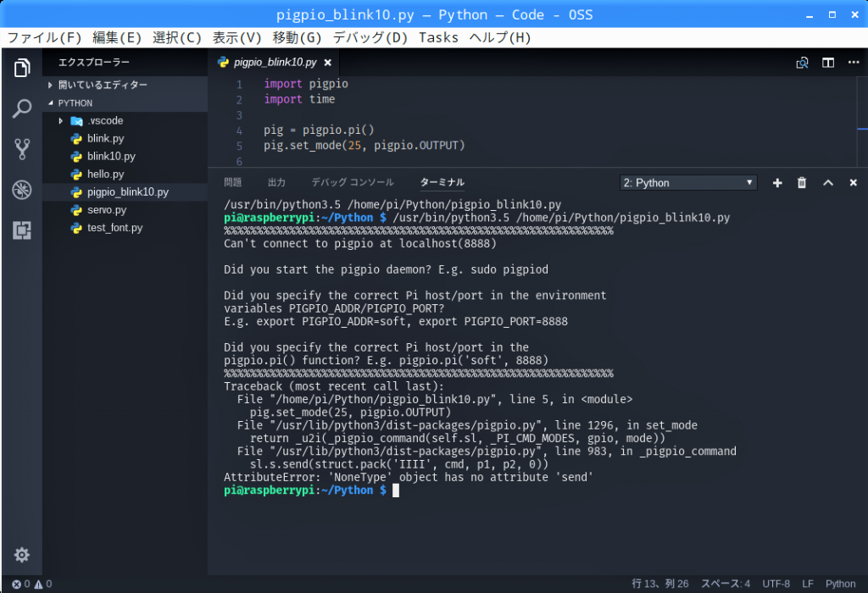868x593 pixels.
Task: Close the terminal panel
Action: [853, 182]
